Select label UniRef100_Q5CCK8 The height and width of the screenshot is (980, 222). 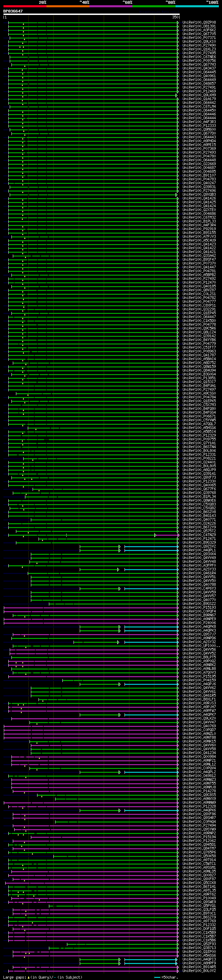tap(199, 883)
